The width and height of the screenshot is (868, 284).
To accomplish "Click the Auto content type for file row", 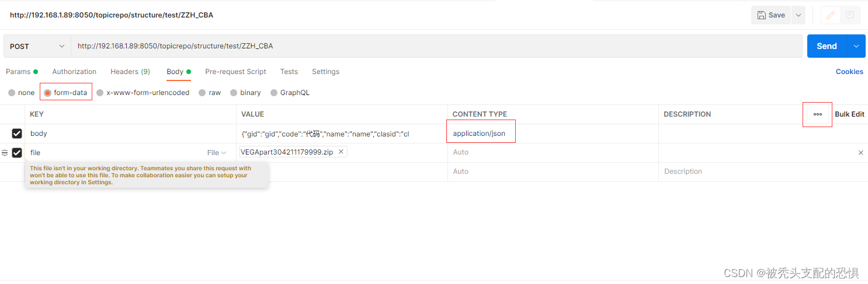I will (553, 152).
